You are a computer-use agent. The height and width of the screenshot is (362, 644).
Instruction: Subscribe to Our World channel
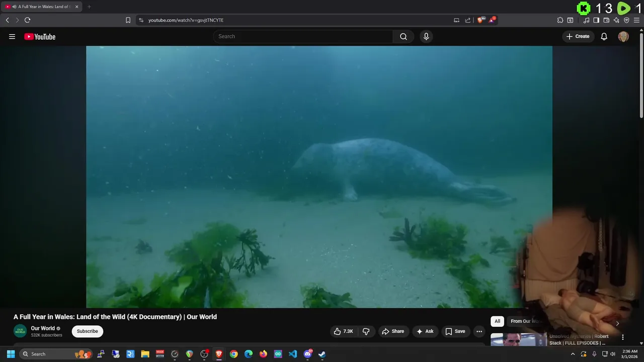tap(88, 331)
